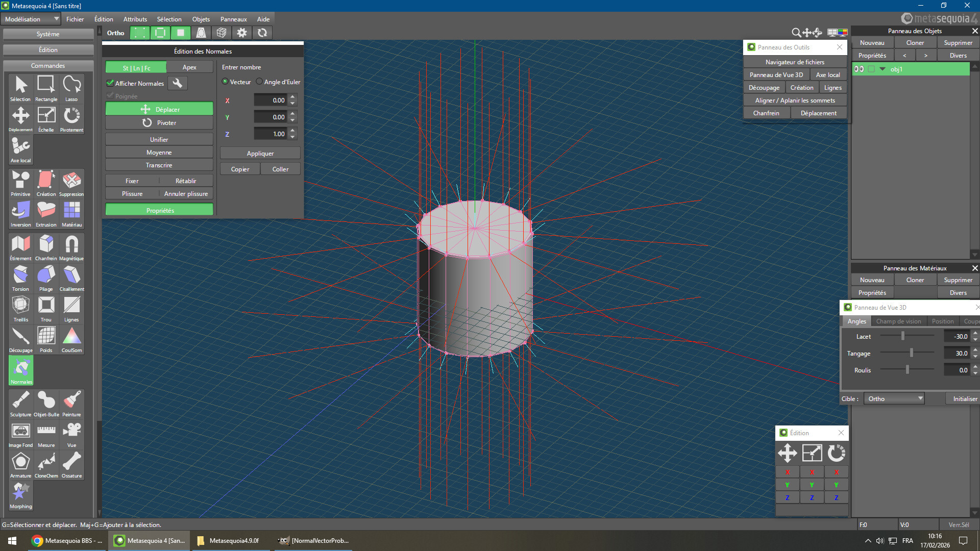Adjust the Tangage angle slider
980x551 pixels.
tap(912, 353)
